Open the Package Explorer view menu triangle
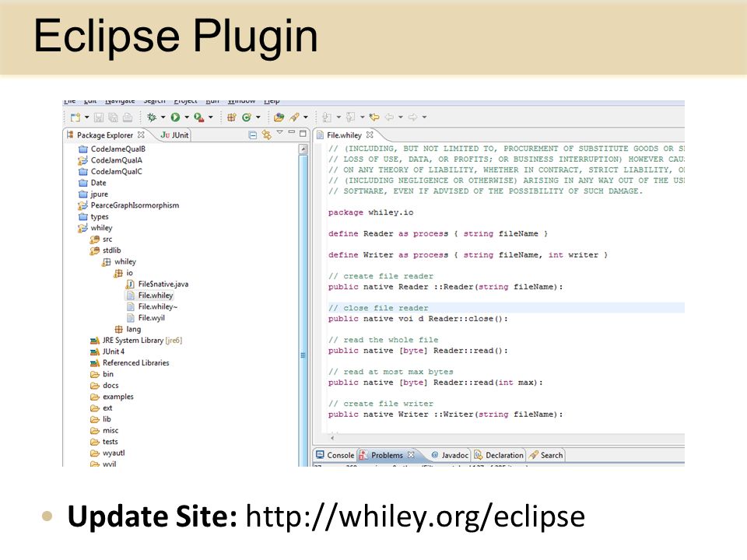This screenshot has height=560, width=747. [280, 132]
